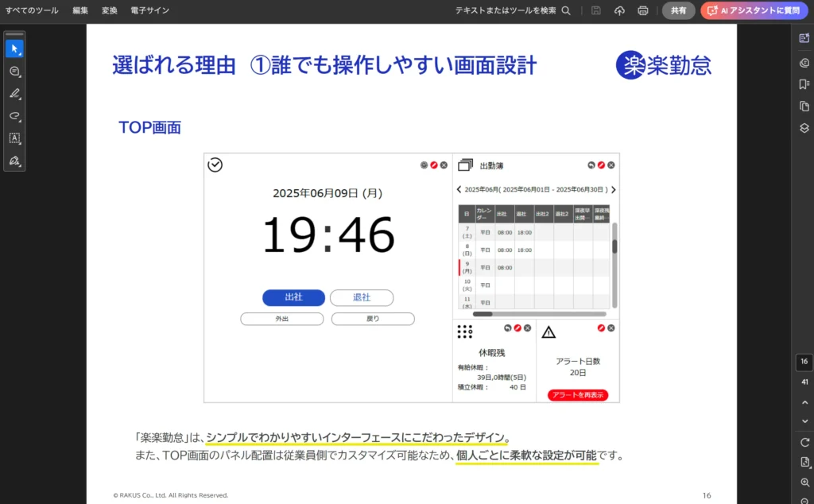Image resolution: width=814 pixels, height=504 pixels.
Task: Select the text box tool
Action: [14, 138]
